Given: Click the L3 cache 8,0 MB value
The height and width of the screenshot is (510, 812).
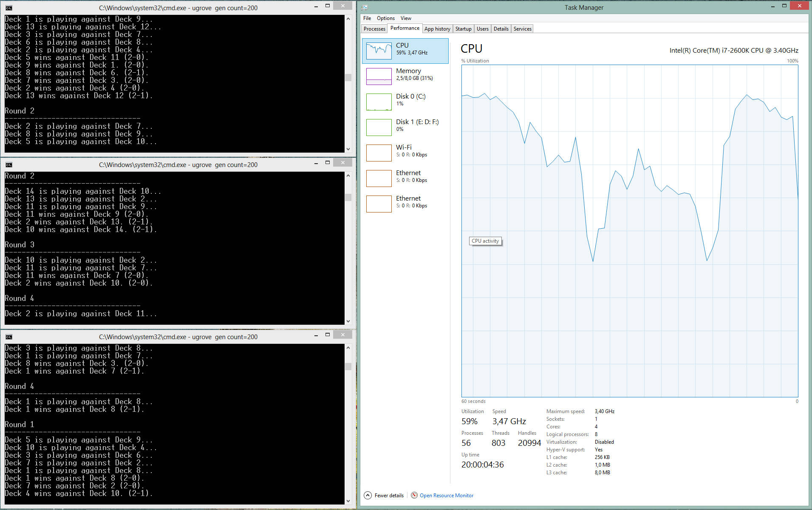Looking at the screenshot, I should coord(603,473).
